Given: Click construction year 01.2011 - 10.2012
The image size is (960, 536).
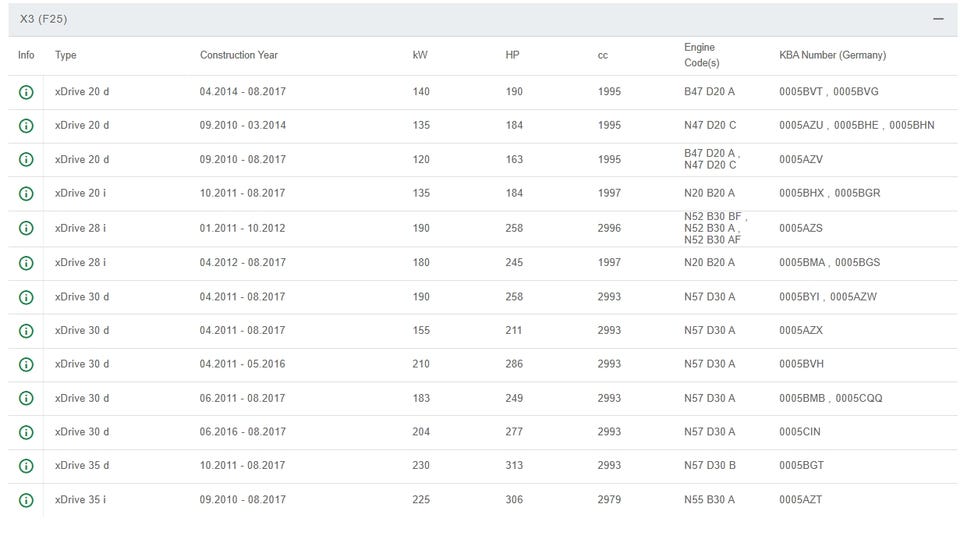Looking at the screenshot, I should coord(242,228).
